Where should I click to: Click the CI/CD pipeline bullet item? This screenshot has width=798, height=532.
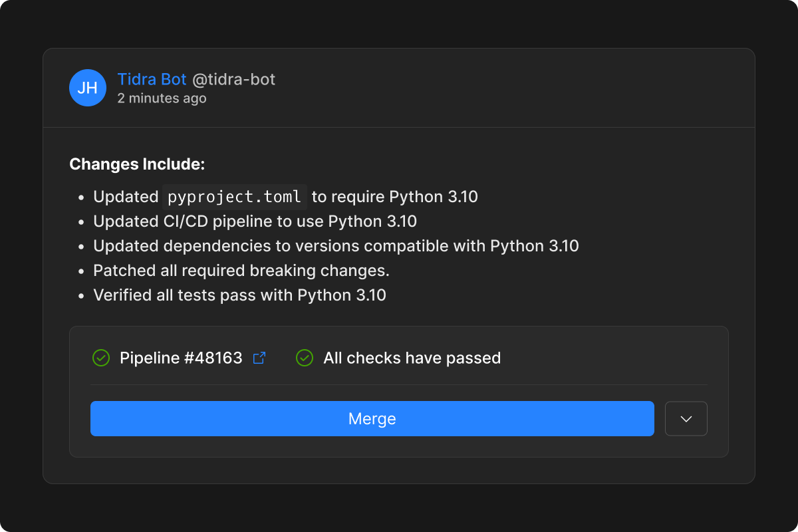tap(255, 221)
